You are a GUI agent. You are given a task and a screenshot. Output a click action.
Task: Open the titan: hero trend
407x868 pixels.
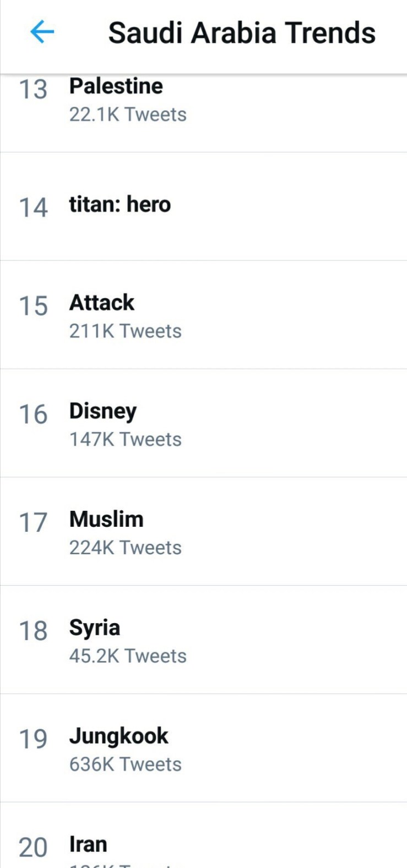120,205
